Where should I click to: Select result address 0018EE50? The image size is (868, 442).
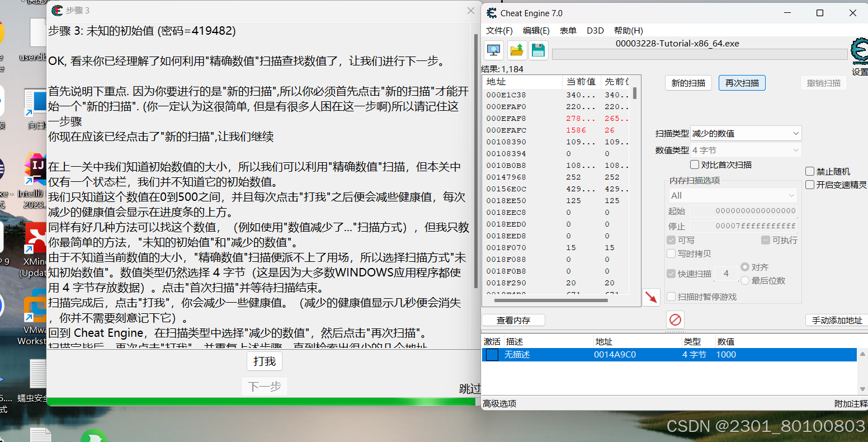click(x=506, y=201)
